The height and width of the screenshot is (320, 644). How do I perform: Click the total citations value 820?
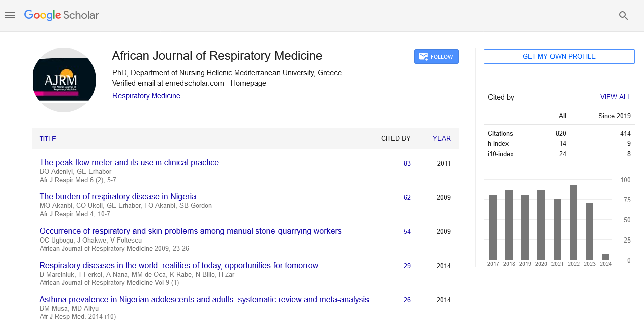(561, 133)
